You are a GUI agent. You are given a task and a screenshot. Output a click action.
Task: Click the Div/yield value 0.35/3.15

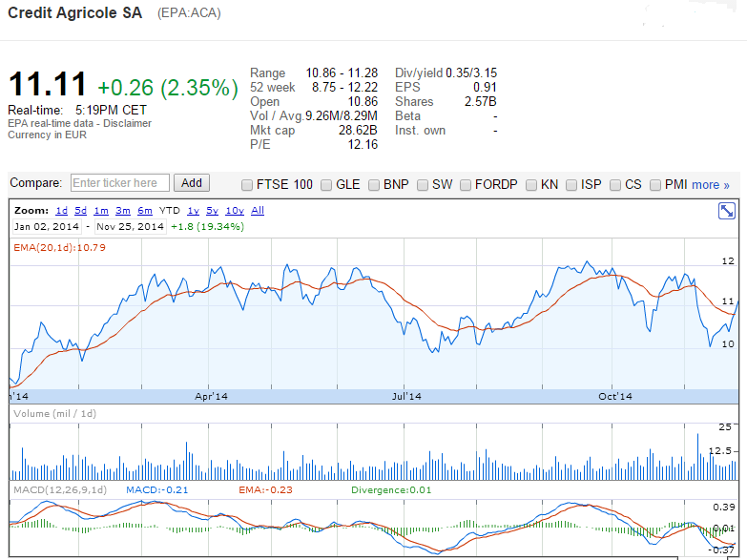point(471,73)
